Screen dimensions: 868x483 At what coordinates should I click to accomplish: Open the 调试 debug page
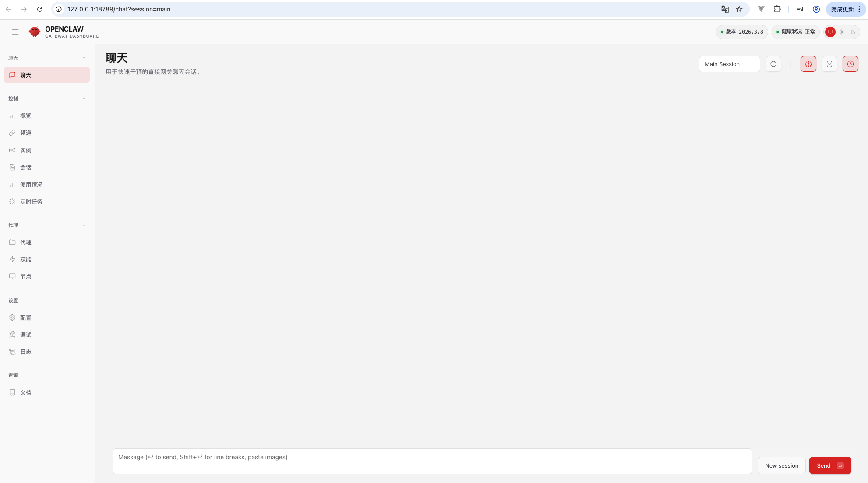47,335
